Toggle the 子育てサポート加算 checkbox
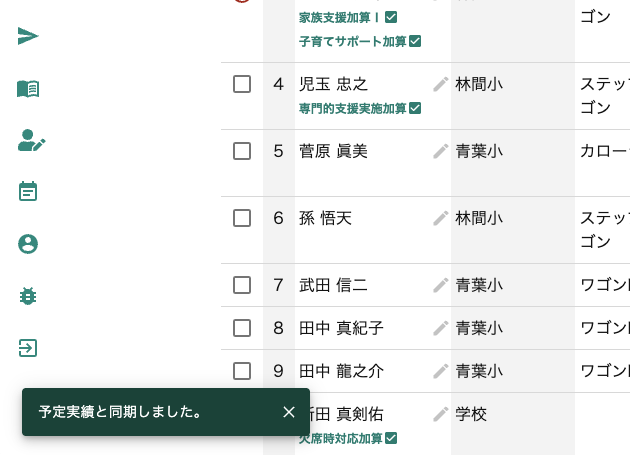Image resolution: width=630 pixels, height=455 pixels. tap(415, 41)
